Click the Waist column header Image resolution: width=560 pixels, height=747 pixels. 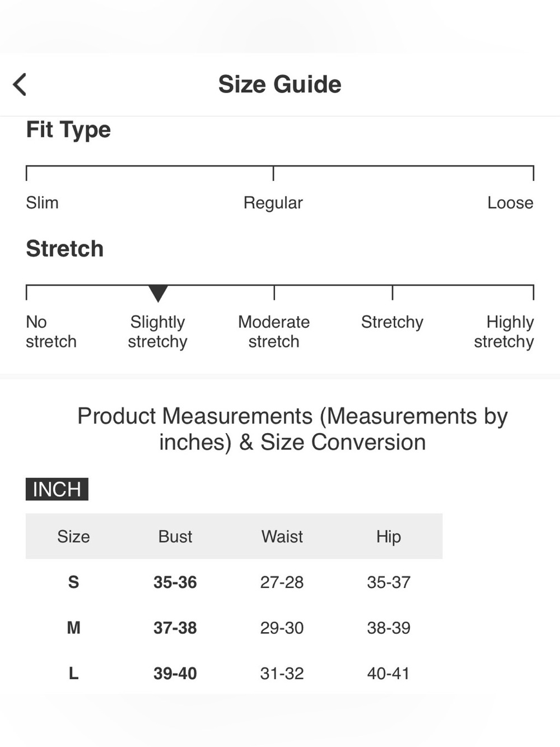tap(282, 536)
